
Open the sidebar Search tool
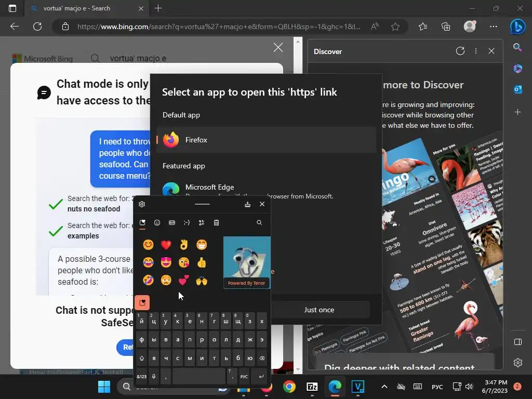tap(517, 47)
